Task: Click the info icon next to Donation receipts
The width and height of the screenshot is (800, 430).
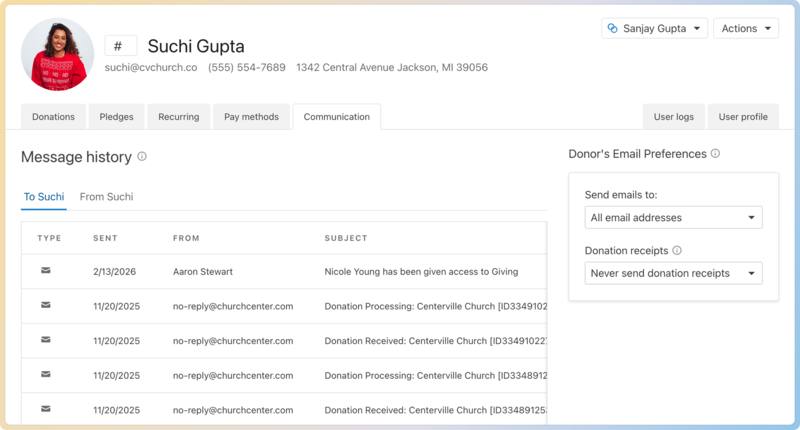Action: point(677,250)
